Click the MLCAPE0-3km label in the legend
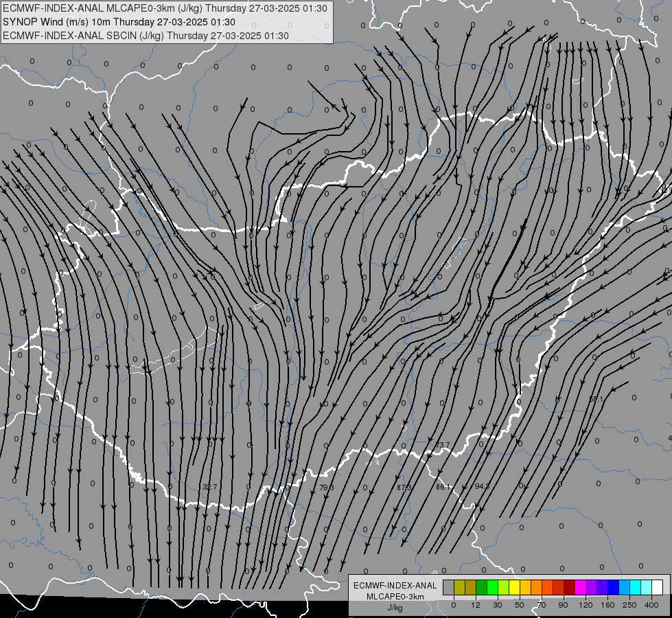The image size is (672, 618). tap(395, 597)
